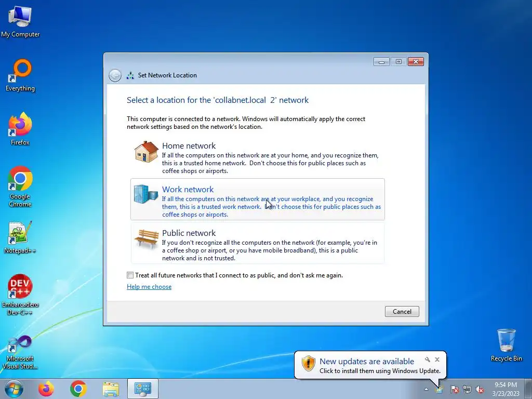This screenshot has width=532, height=399.
Task: Click the Home network house icon
Action: [146, 152]
